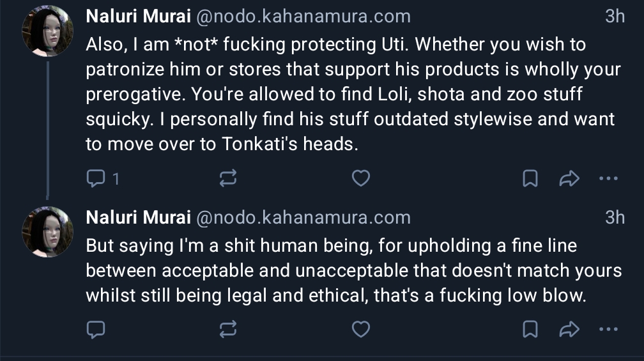
Task: Reply to the first post about Uti
Action: click(x=96, y=179)
